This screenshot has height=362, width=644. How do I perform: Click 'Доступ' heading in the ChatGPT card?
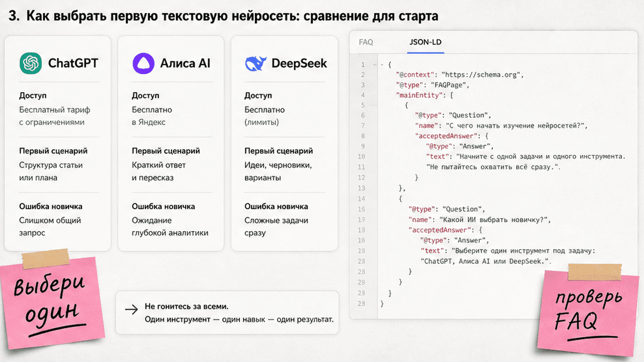pos(33,95)
